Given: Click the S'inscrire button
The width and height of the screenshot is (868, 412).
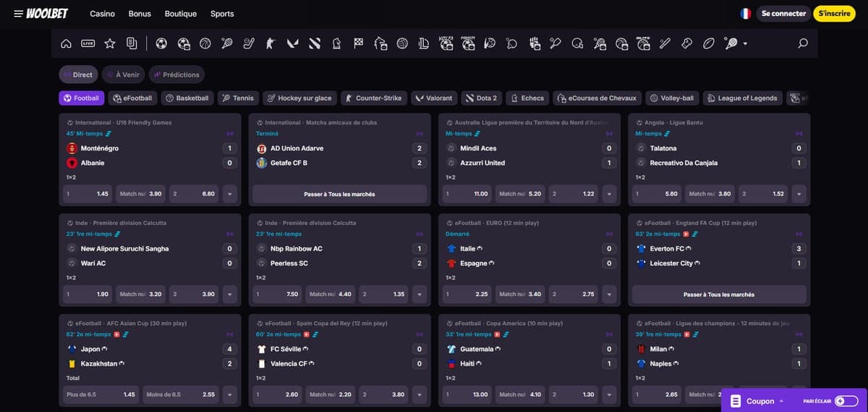Looking at the screenshot, I should coord(834,14).
